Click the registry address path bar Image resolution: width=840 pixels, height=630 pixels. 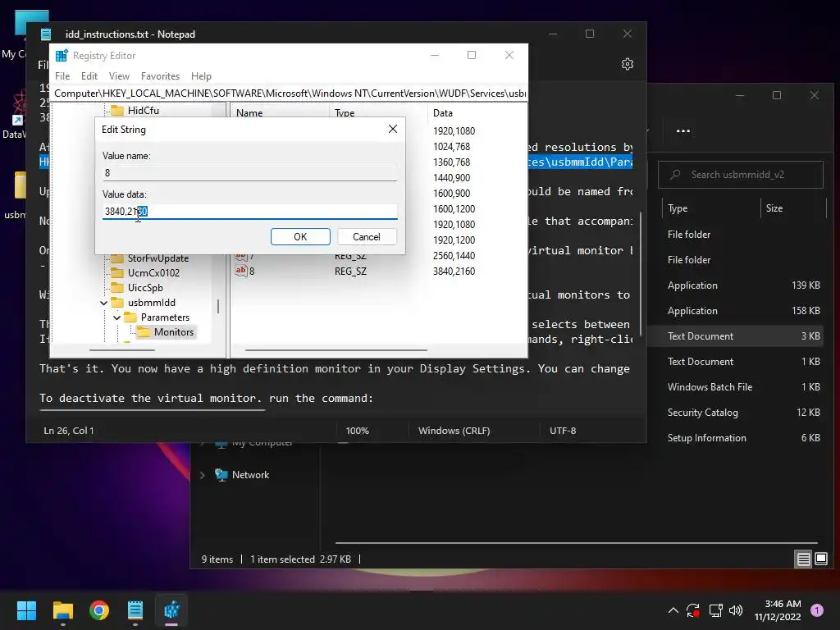(290, 94)
